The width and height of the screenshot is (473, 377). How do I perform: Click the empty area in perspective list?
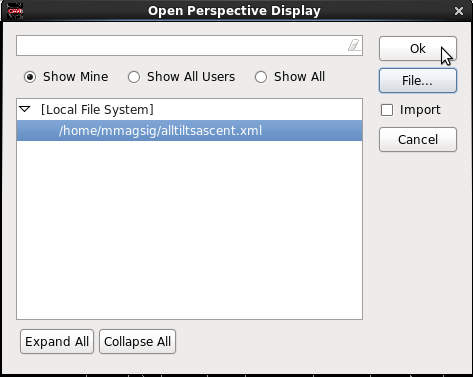(189, 230)
